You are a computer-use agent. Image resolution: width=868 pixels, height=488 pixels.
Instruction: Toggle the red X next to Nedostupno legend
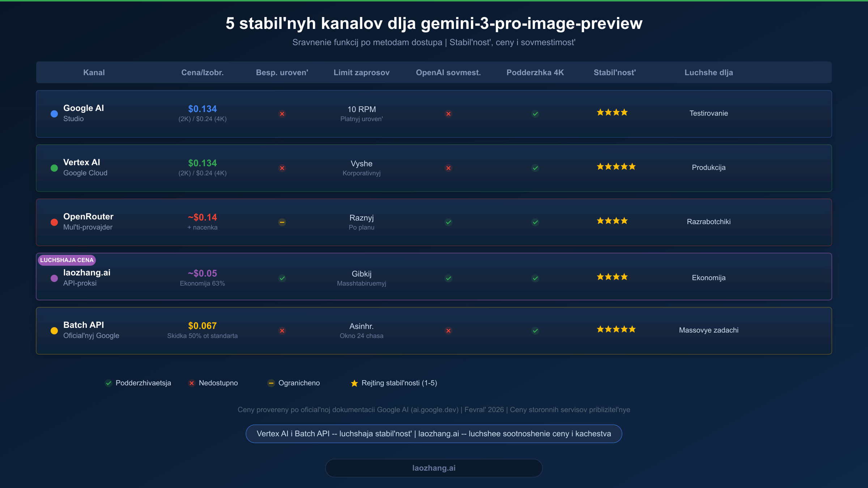coord(191,383)
